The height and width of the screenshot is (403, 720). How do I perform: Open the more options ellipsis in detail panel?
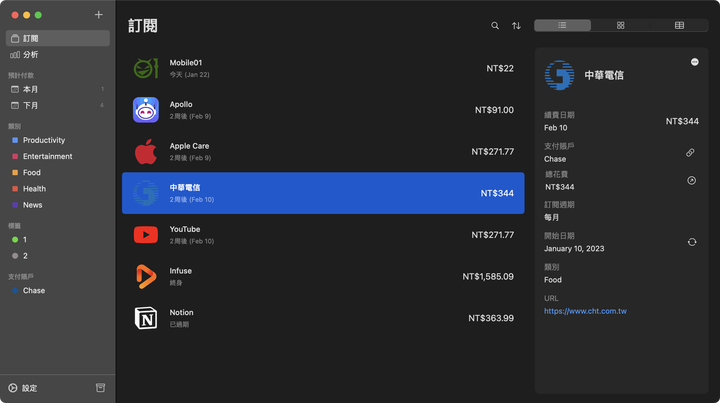(x=694, y=62)
